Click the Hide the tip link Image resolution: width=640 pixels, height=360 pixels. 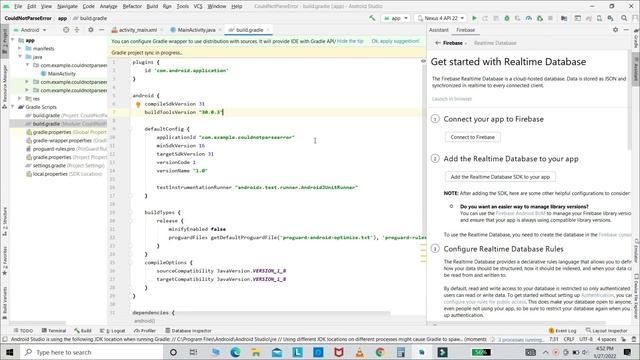click(350, 41)
